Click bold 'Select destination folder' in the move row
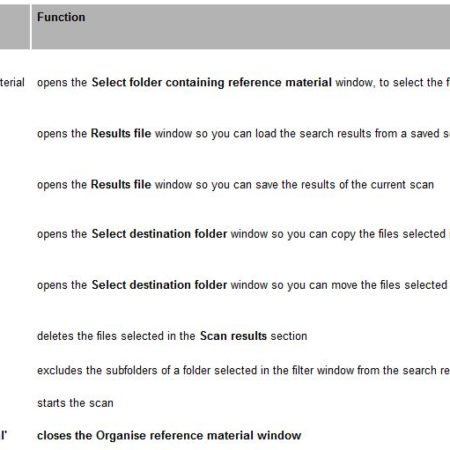The width and height of the screenshot is (450, 450). 159,285
